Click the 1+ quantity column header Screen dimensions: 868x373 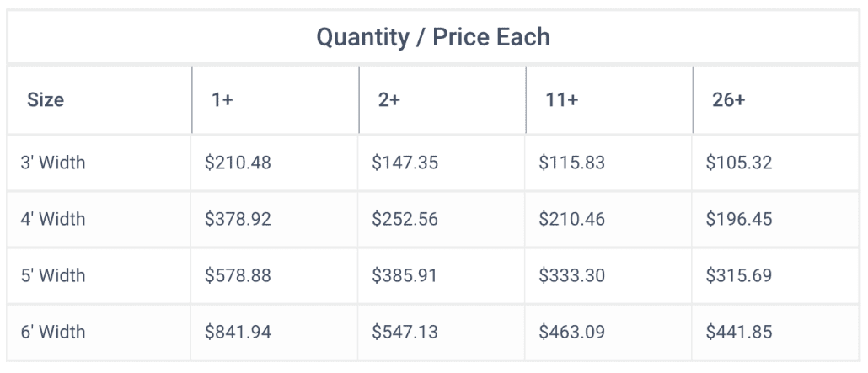(222, 100)
